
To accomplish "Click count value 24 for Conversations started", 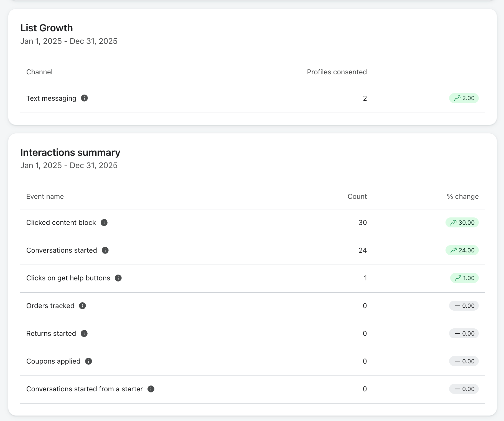I will tap(363, 250).
